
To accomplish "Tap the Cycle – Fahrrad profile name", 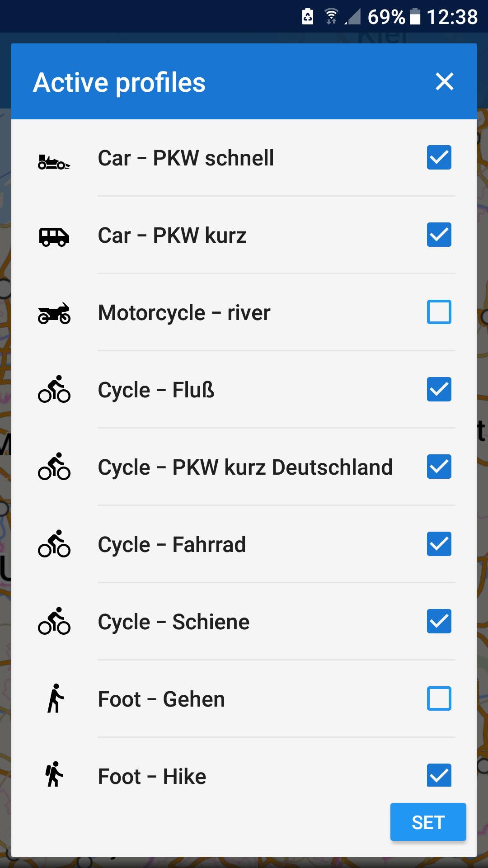I will click(172, 545).
